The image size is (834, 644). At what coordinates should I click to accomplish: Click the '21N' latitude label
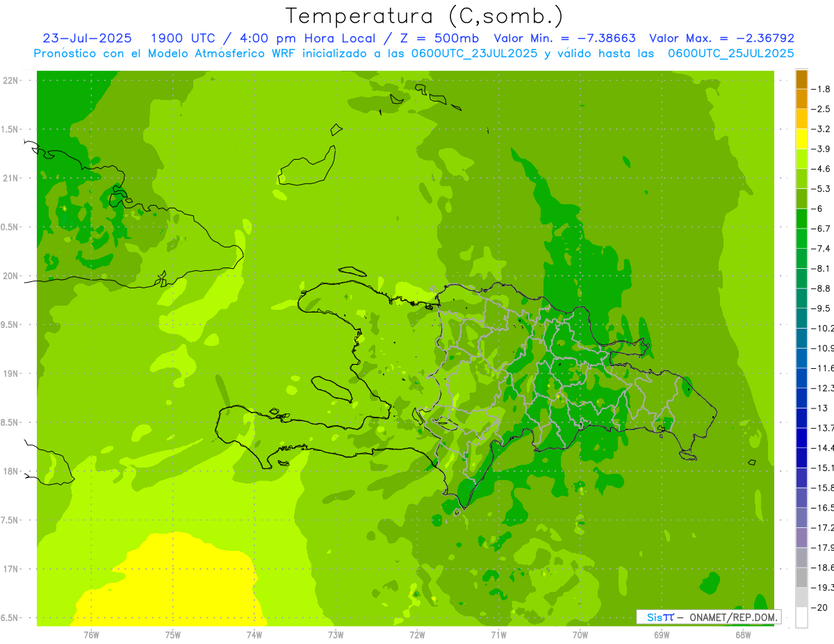[x=12, y=178]
